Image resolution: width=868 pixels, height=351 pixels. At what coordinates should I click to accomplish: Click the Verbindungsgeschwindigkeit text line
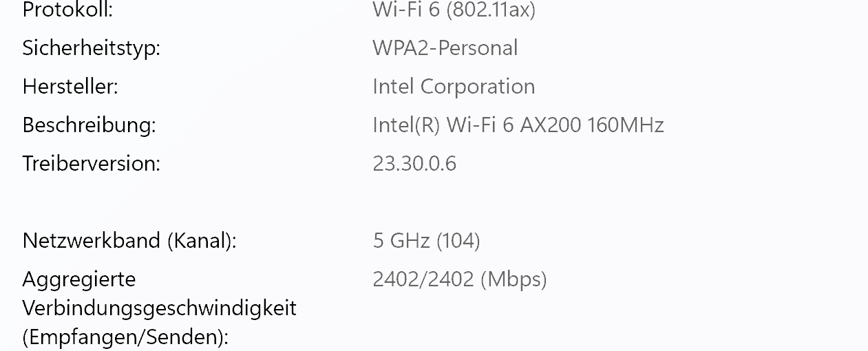click(x=159, y=308)
